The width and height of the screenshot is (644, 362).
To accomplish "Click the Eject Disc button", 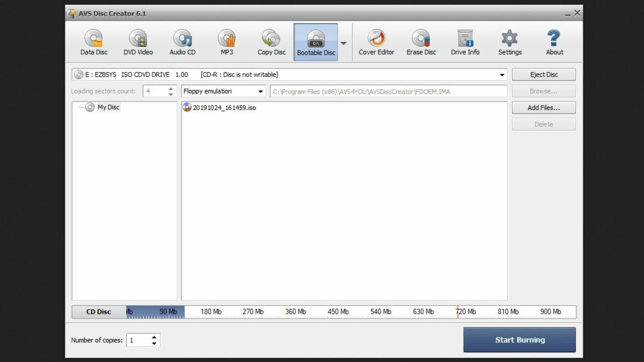I will [544, 75].
